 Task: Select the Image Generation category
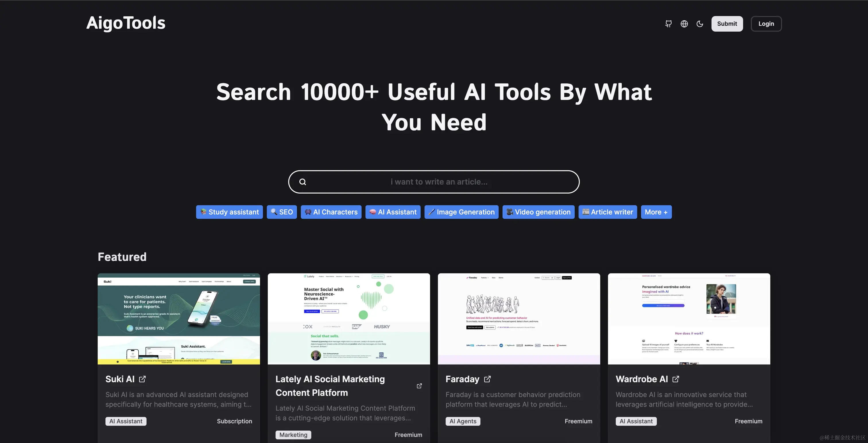[x=461, y=212]
